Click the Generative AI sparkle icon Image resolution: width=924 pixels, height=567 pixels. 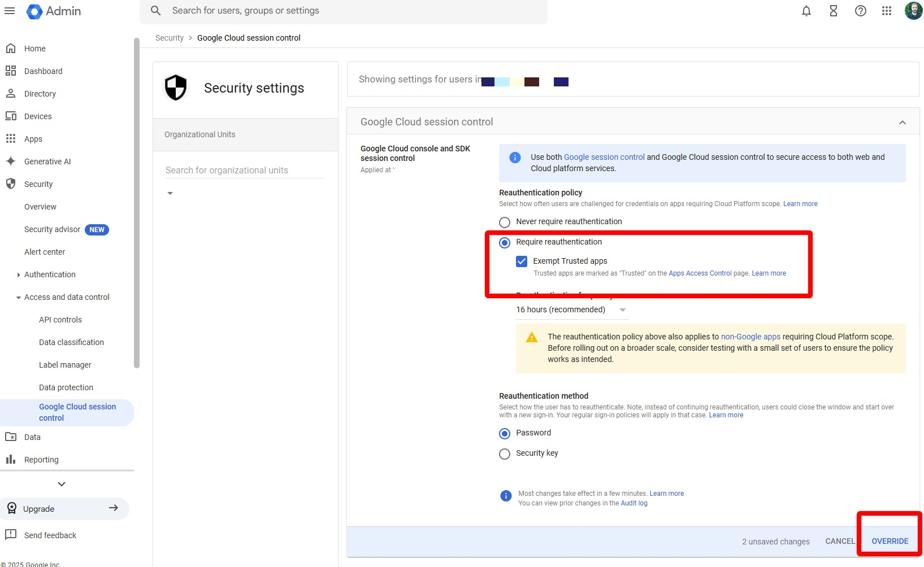click(x=11, y=162)
